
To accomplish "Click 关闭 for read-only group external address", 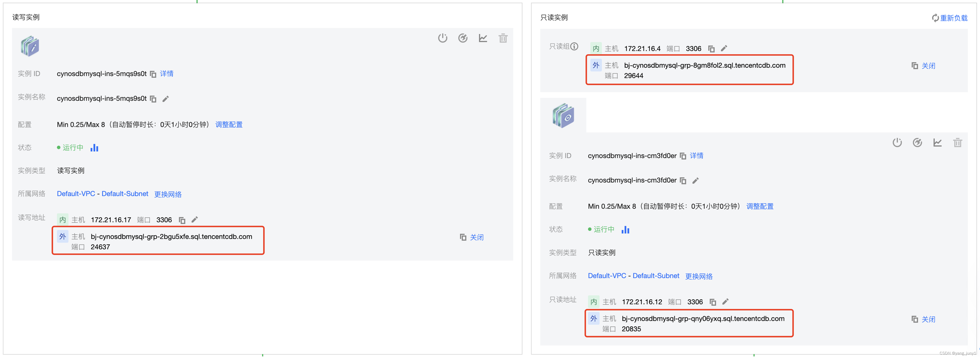I will (x=928, y=66).
